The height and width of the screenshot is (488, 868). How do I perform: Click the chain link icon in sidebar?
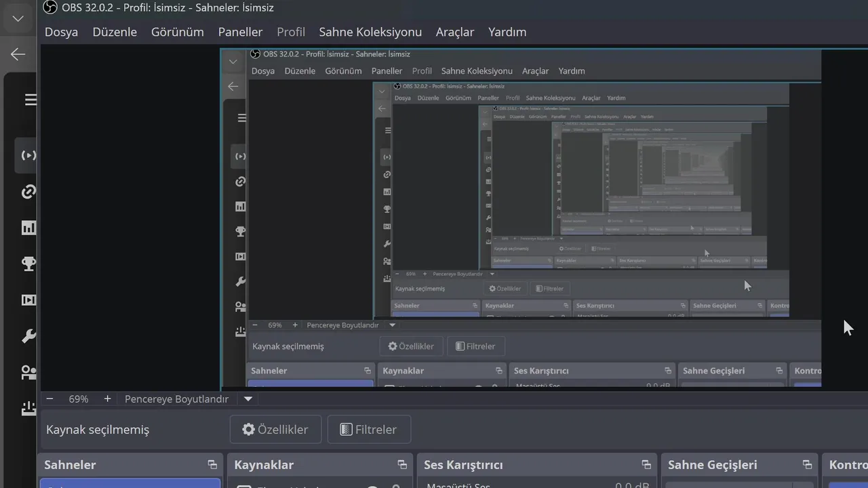tap(28, 192)
